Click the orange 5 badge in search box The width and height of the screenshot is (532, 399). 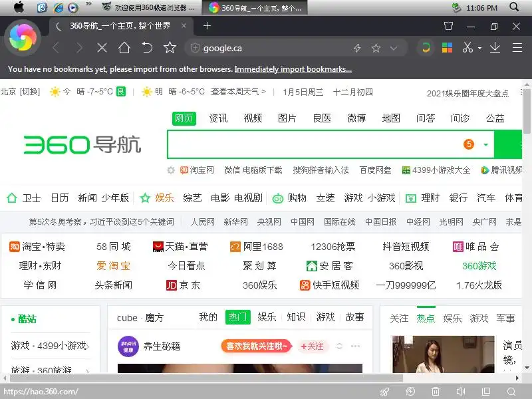pyautogui.click(x=469, y=144)
